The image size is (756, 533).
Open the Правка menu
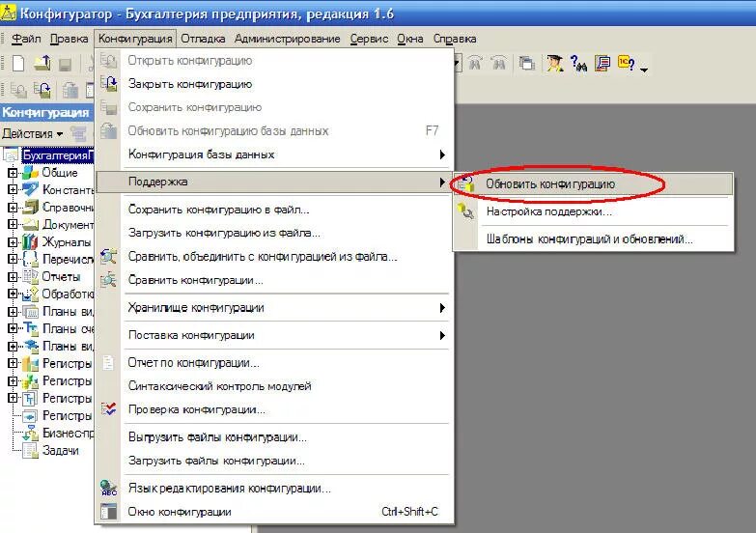69,39
